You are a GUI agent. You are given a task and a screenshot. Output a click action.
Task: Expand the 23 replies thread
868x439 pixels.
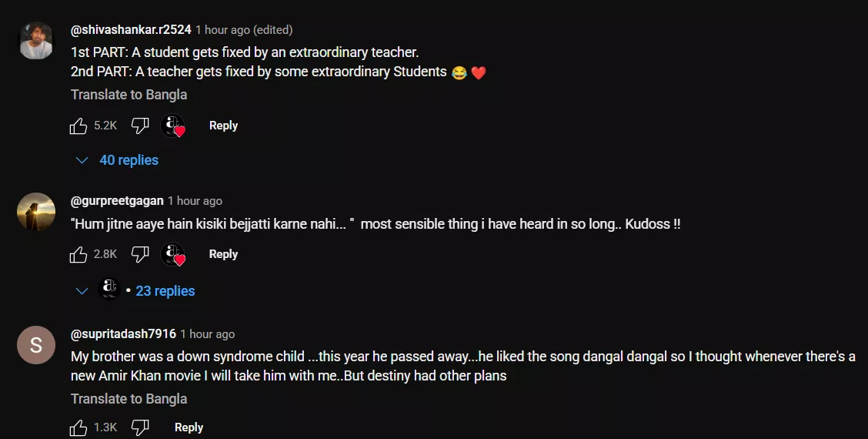pyautogui.click(x=165, y=291)
